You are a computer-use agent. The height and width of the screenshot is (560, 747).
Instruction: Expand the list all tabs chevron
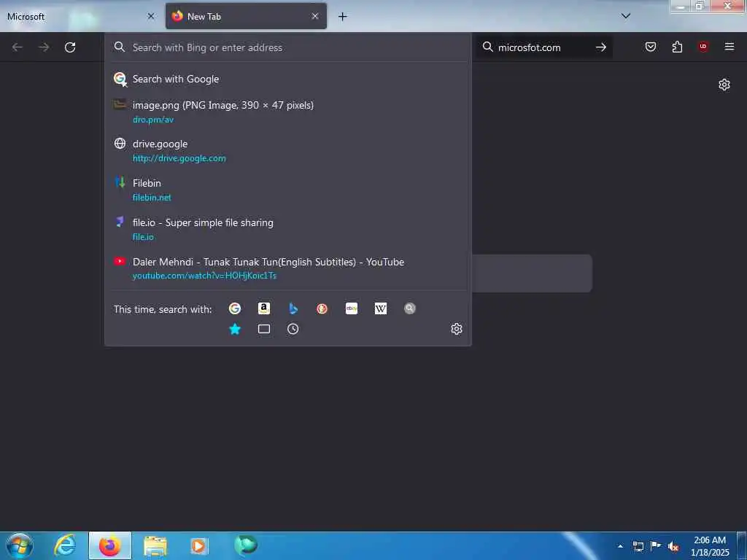626,16
